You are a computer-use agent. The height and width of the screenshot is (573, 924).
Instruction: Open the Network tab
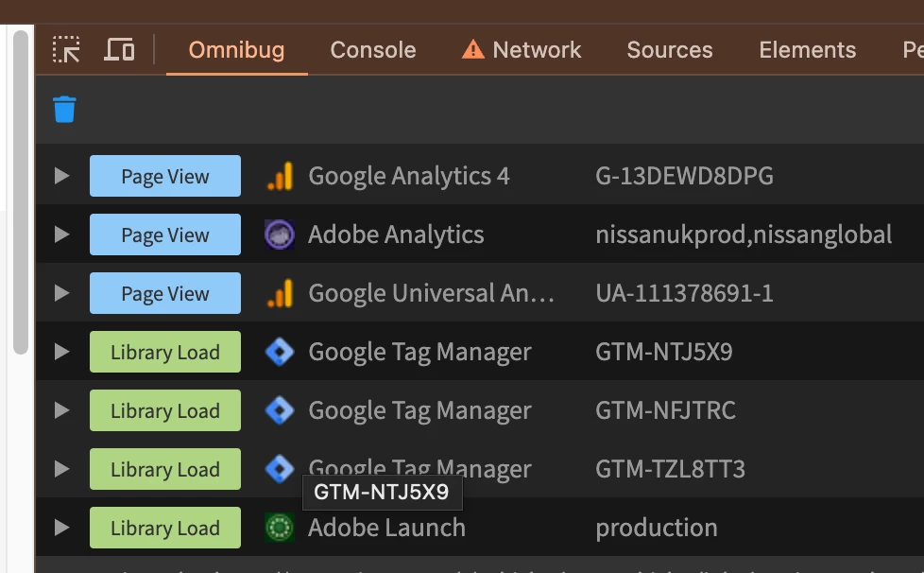[x=522, y=50]
